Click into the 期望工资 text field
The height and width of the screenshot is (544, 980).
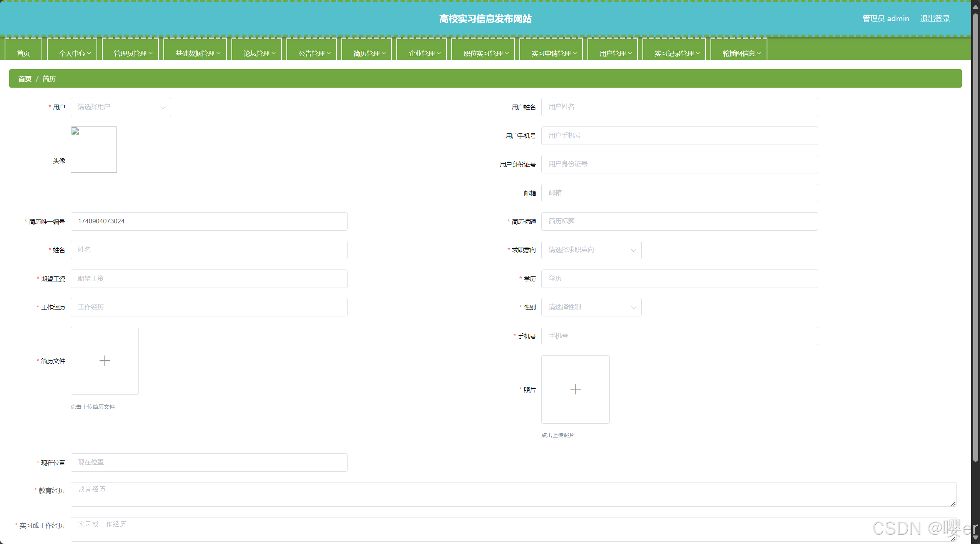tap(209, 279)
